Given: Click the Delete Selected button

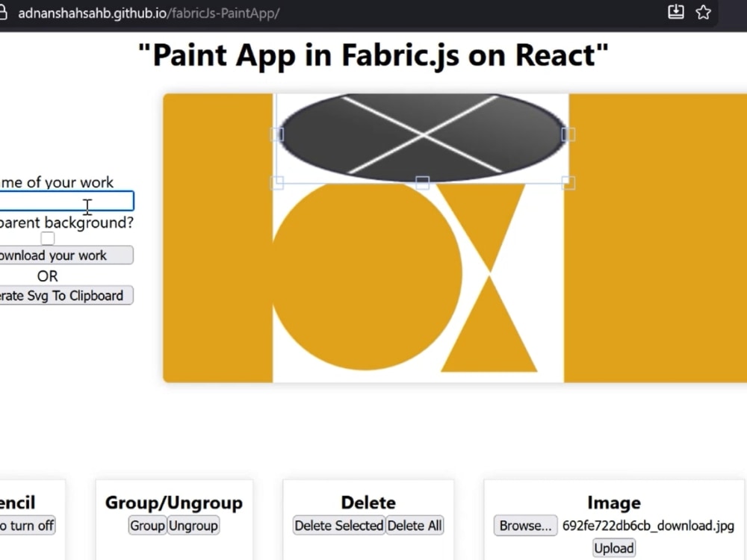Looking at the screenshot, I should coord(338,526).
